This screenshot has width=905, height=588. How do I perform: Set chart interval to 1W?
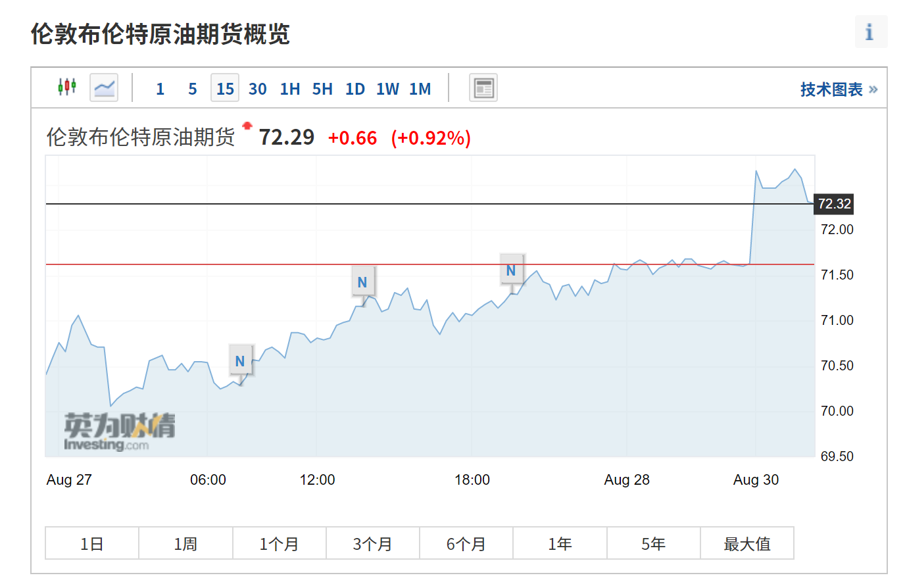point(387,89)
